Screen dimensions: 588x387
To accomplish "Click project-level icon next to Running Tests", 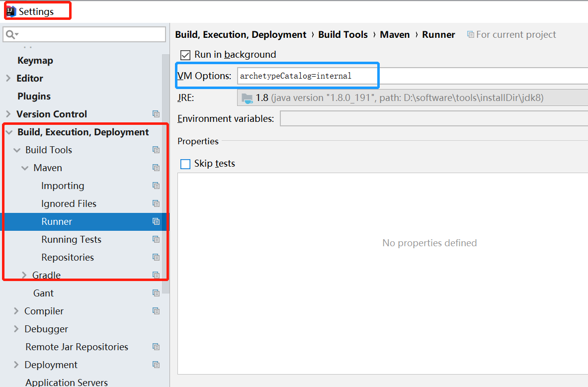I will pyautogui.click(x=156, y=239).
